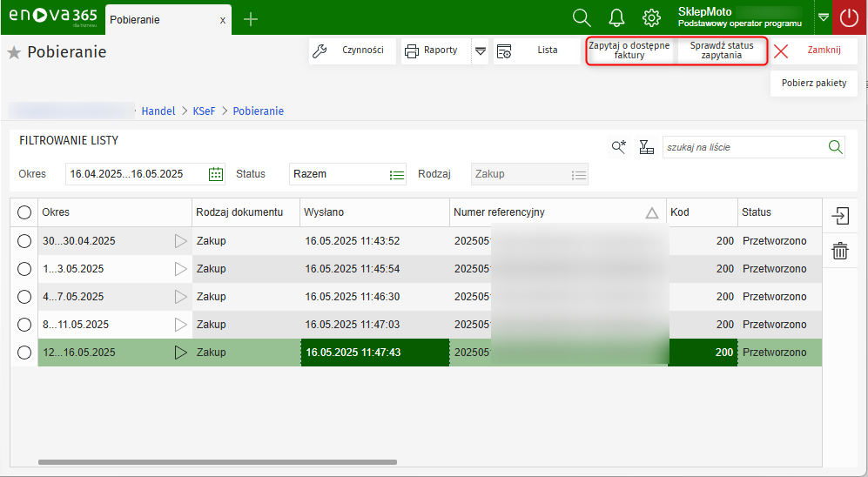Open the Raporty dropdown arrow
Viewport: 868px width, 477px height.
click(x=481, y=50)
